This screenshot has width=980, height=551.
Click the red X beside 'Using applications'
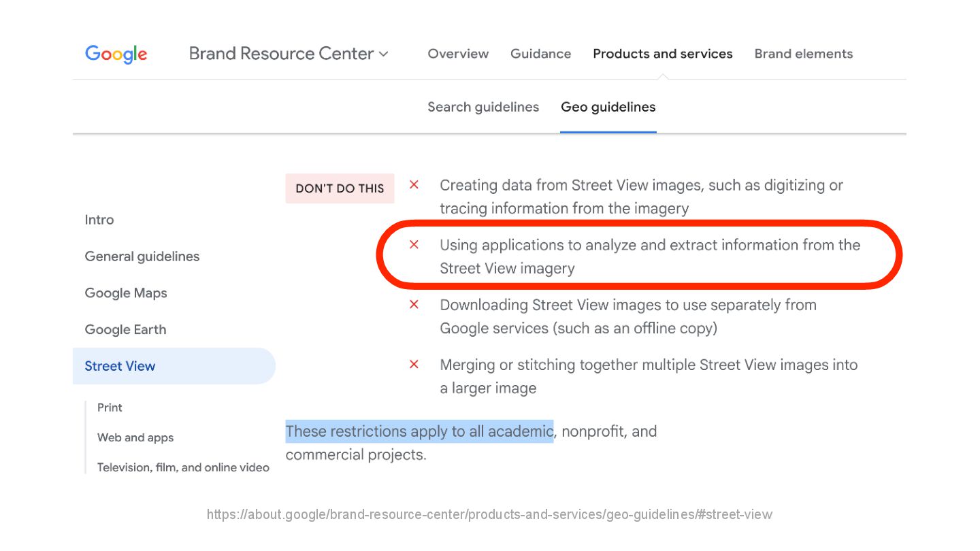click(x=414, y=245)
